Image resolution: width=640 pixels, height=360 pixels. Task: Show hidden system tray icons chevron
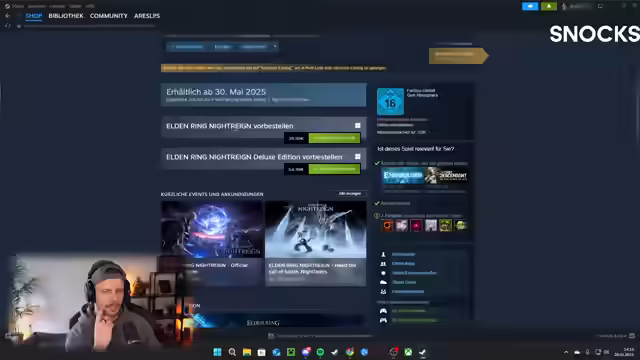click(566, 352)
